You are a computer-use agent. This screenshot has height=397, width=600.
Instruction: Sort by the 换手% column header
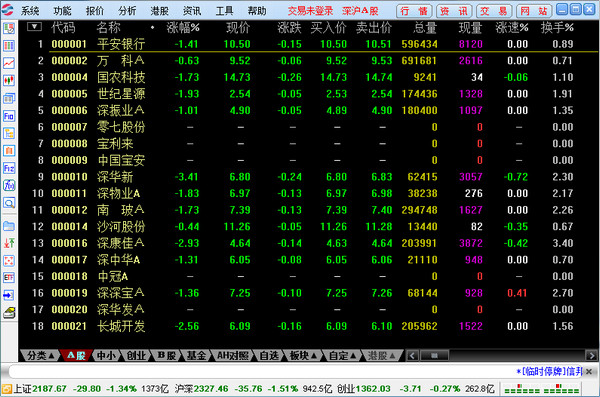[x=557, y=28]
